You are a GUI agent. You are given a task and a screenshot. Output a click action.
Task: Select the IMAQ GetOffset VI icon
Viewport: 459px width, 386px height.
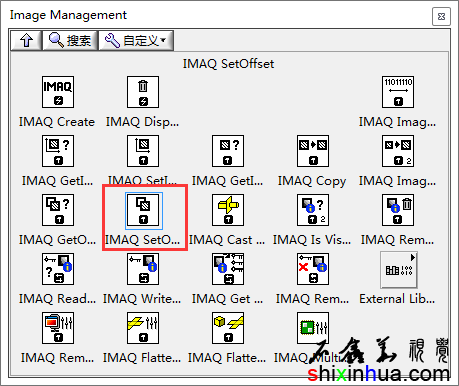pyautogui.click(x=58, y=210)
